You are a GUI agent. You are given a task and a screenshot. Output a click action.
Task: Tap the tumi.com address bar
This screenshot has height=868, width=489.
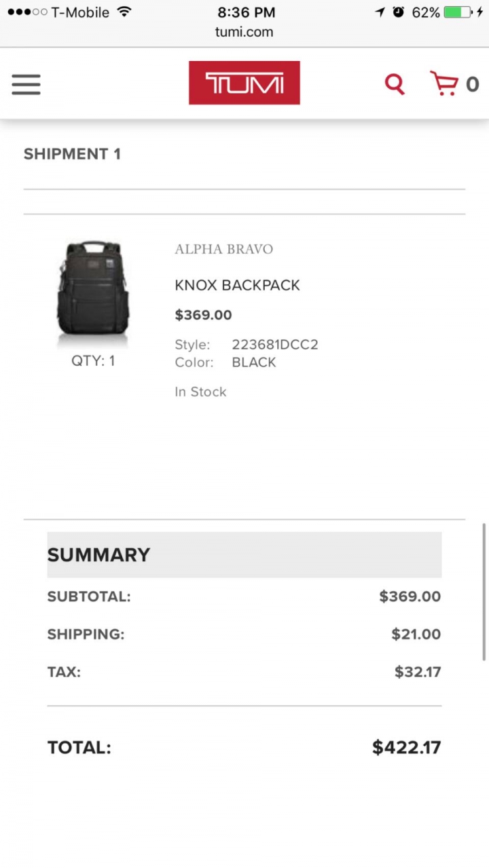coord(244,32)
